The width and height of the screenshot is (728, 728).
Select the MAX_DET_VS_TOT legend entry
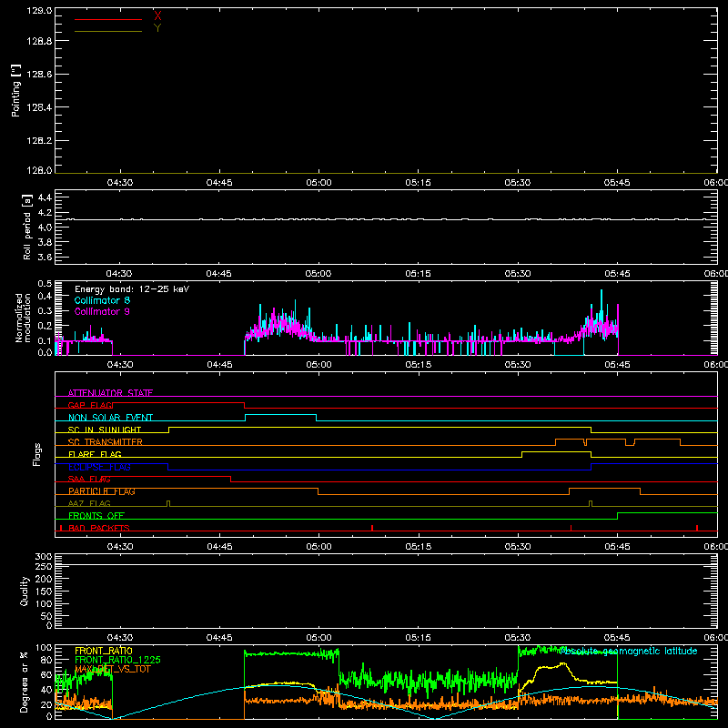pos(113,669)
